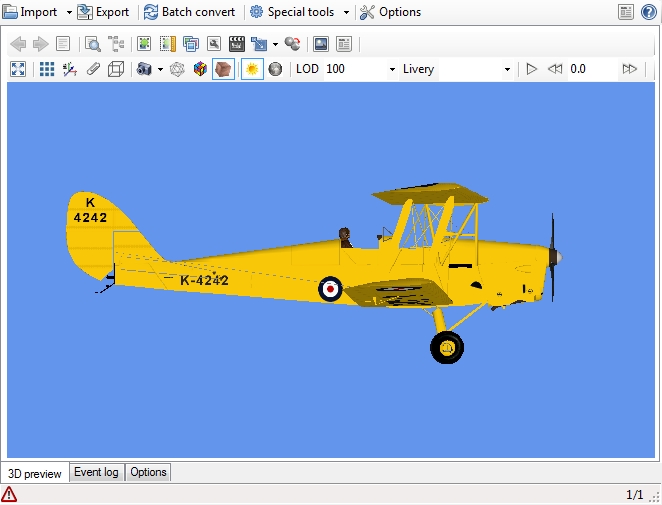Expand the Livery dropdown list
The height and width of the screenshot is (505, 662).
tap(507, 69)
